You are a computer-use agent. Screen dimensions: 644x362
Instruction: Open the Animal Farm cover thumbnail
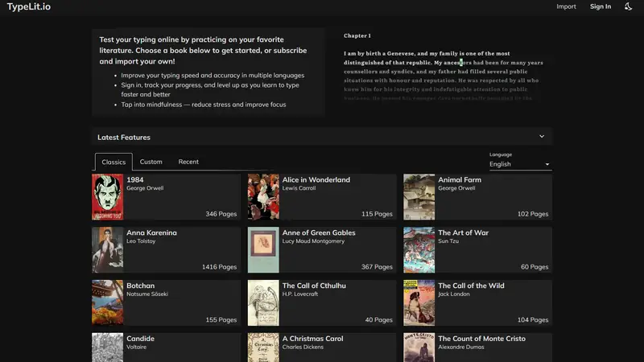[419, 197]
